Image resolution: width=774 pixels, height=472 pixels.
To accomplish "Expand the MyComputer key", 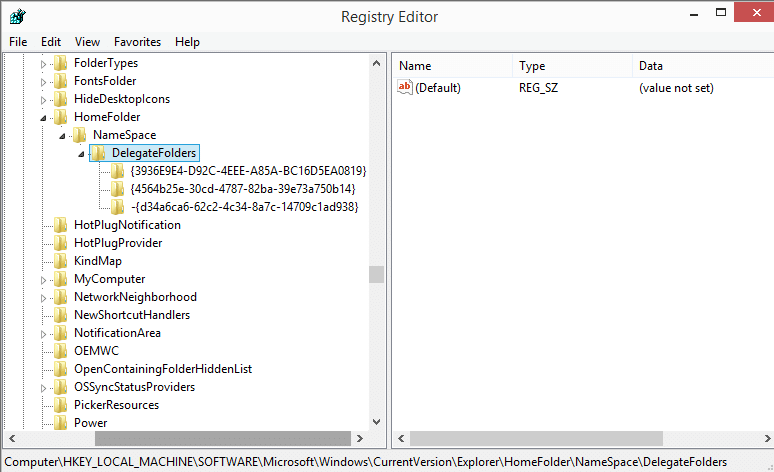I will pyautogui.click(x=43, y=280).
